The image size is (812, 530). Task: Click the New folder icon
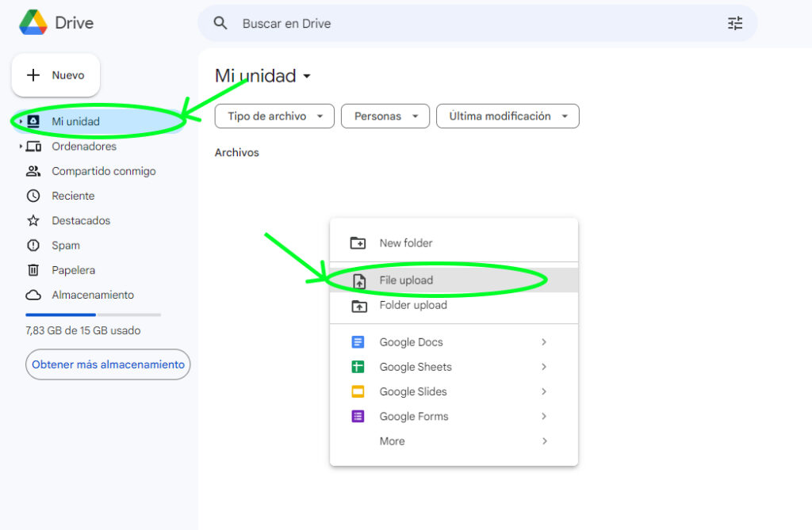pos(358,242)
